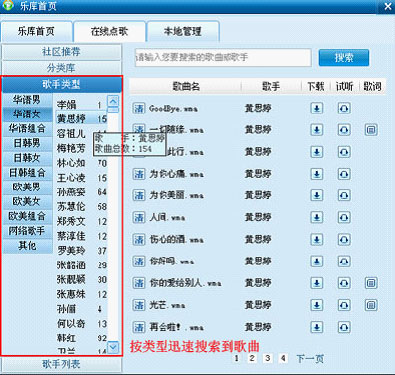Select the 其他 singer category
Image resolution: width=395 pixels, height=375 pixels.
click(x=27, y=246)
